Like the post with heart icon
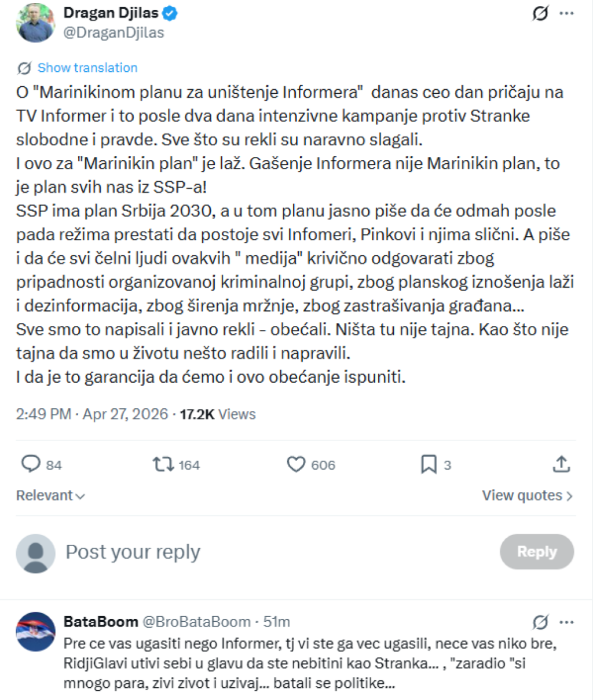 tap(296, 464)
